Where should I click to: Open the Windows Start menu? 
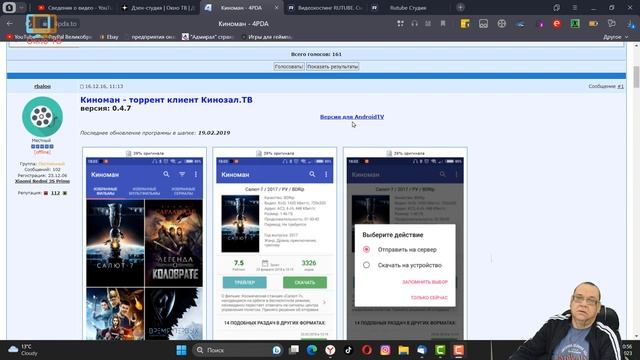click(181, 350)
